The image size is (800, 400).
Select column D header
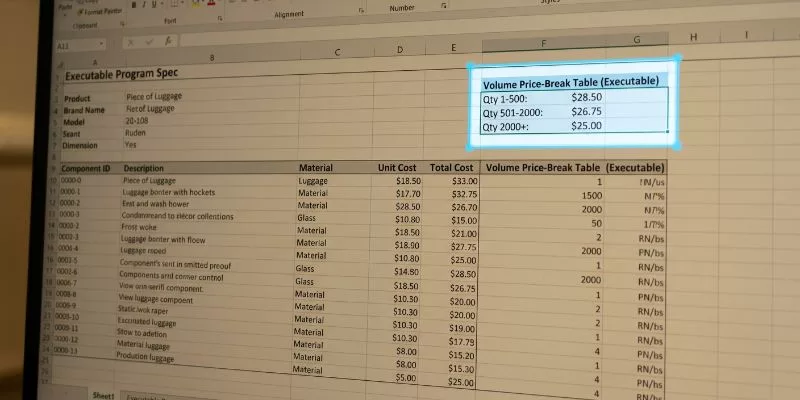(399, 49)
